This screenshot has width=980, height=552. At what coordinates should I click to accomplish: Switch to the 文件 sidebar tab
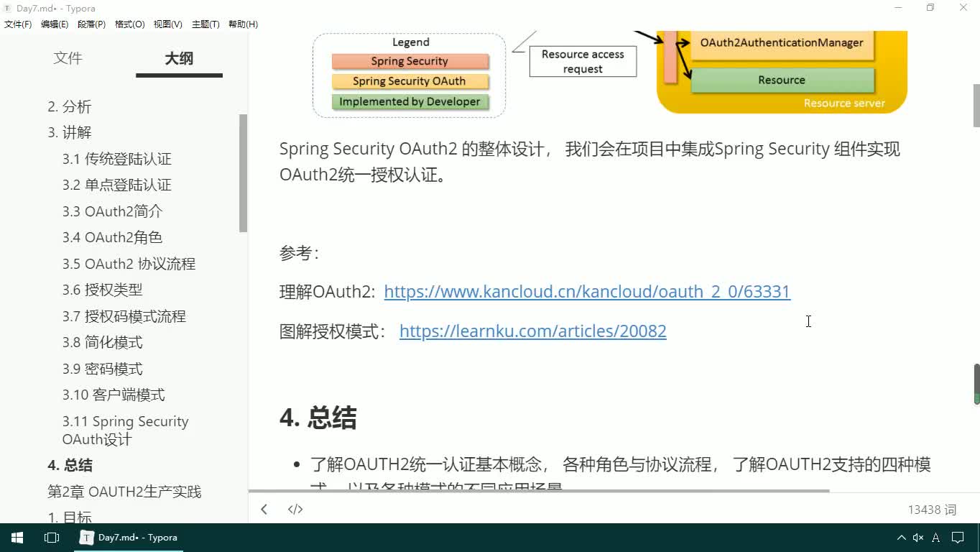[x=68, y=58]
